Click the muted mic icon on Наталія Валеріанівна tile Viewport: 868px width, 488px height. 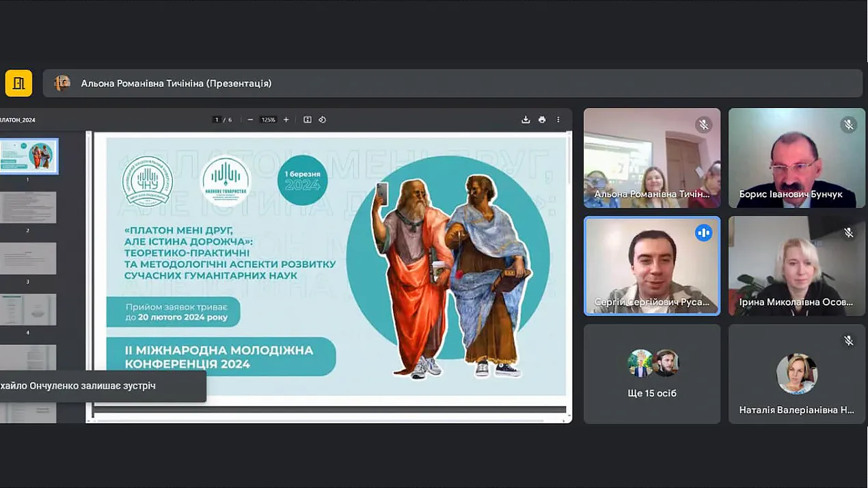point(848,340)
